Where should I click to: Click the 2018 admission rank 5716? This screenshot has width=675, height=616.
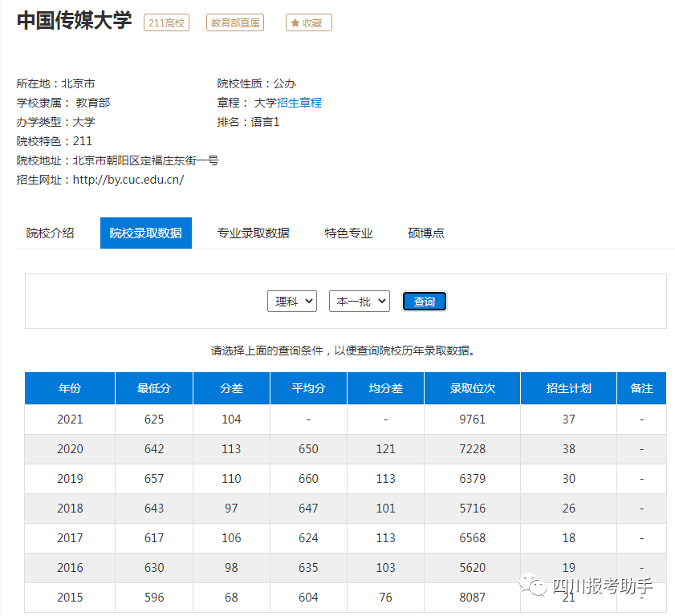(472, 509)
